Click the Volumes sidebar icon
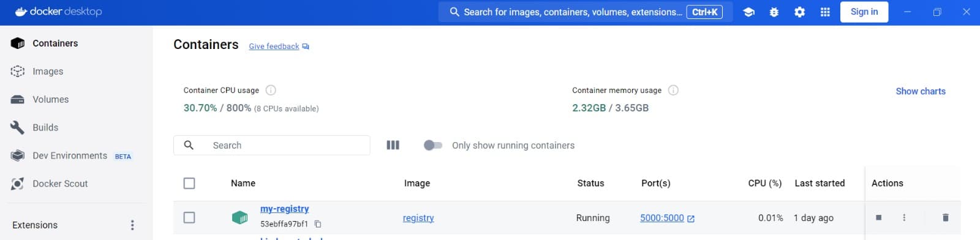980x240 pixels. (18, 100)
